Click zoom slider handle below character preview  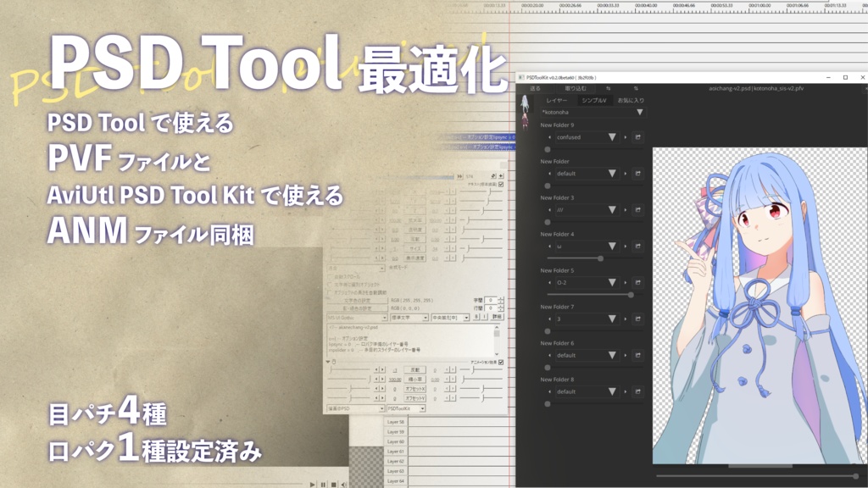[x=856, y=476]
